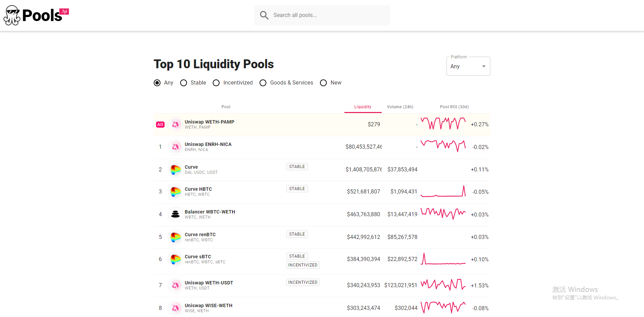Sort by Liquidity column header

(363, 107)
